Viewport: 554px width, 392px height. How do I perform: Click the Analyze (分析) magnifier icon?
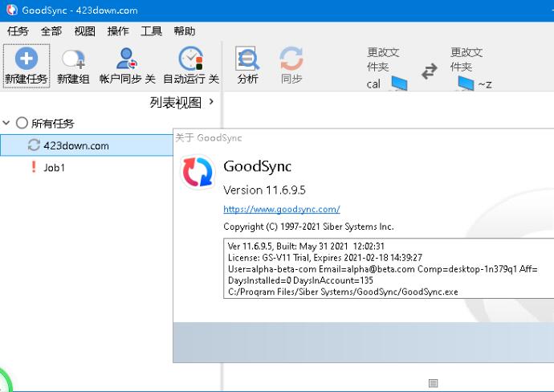[247, 59]
